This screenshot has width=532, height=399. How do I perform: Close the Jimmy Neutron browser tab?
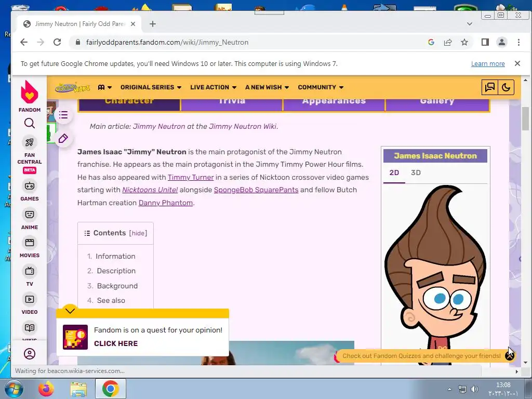pyautogui.click(x=133, y=24)
